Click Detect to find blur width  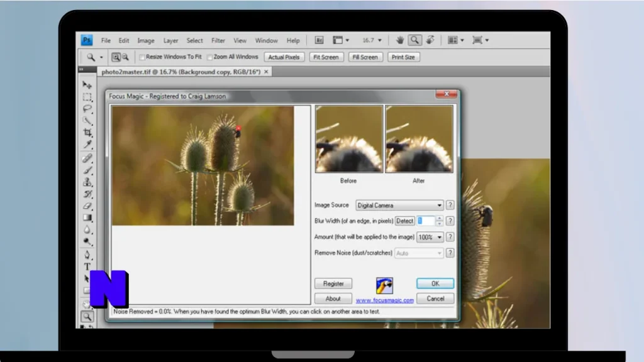click(404, 221)
